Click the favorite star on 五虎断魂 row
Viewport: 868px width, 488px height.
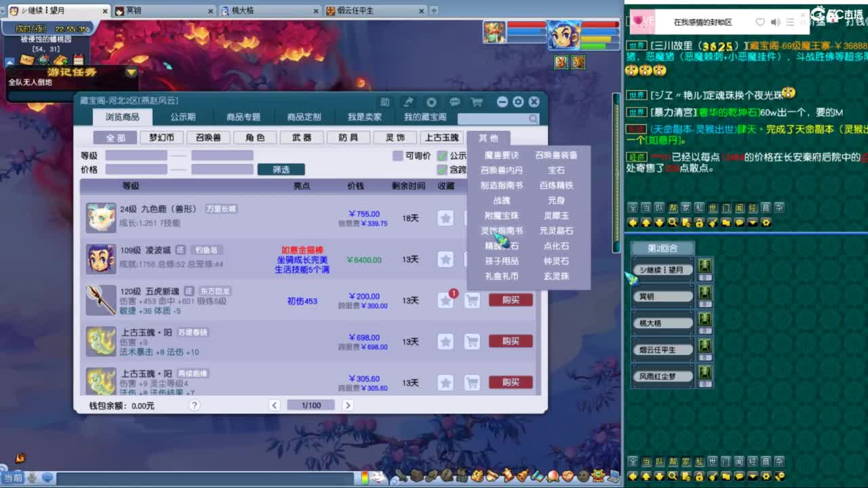click(446, 300)
